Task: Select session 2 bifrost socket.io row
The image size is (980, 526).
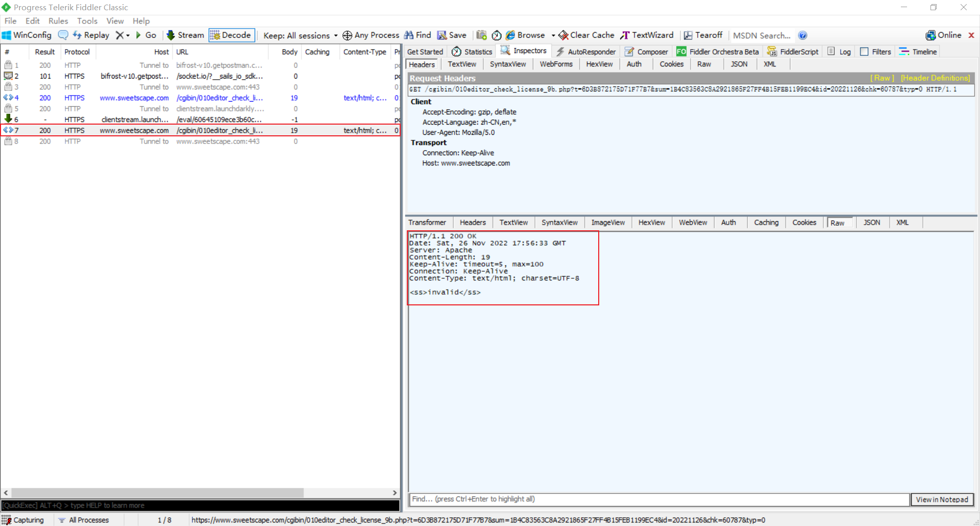Action: (x=200, y=76)
